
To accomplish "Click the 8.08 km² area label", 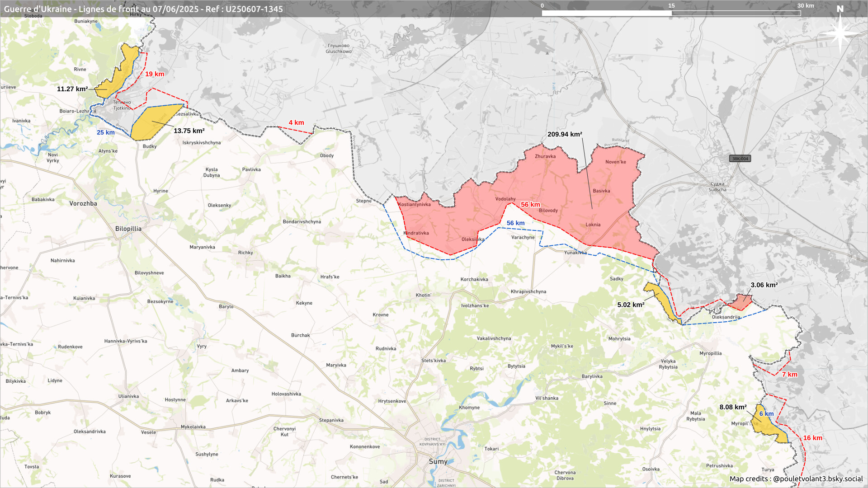I will [x=733, y=407].
